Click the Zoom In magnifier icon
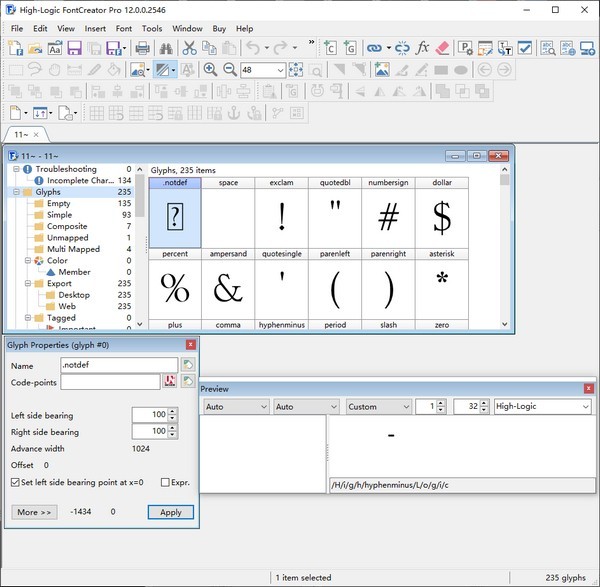The height and width of the screenshot is (587, 600). click(210, 69)
